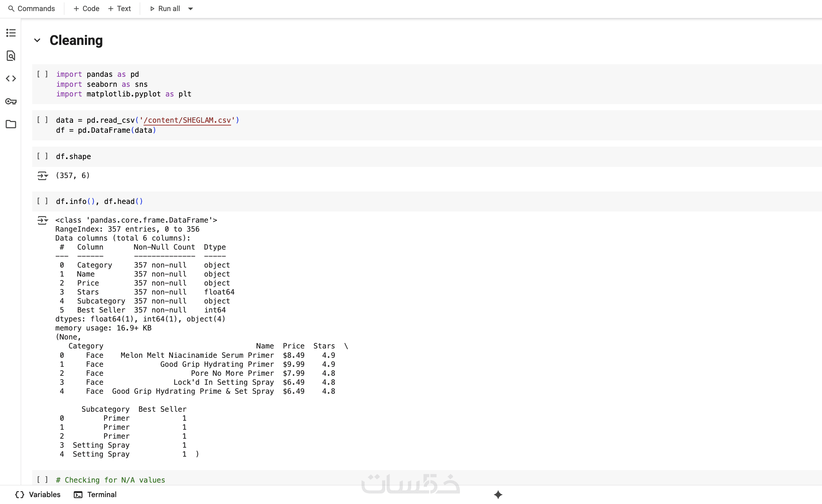
Task: Click the df.shape output options icon
Action: click(x=43, y=176)
